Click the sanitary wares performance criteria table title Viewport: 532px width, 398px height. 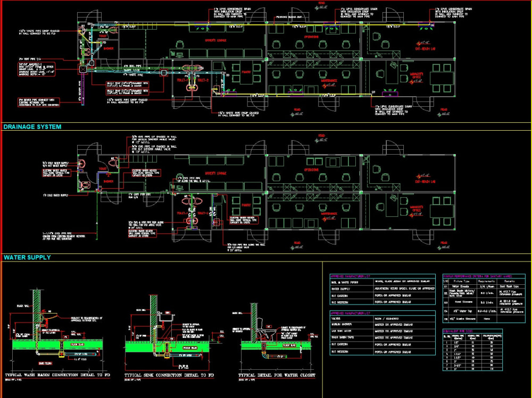click(x=477, y=277)
